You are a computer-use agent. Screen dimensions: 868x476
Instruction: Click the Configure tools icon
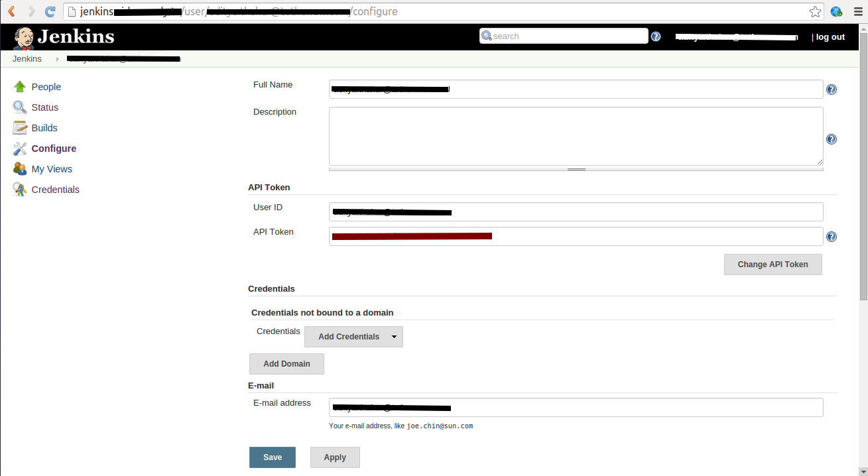pyautogui.click(x=20, y=149)
